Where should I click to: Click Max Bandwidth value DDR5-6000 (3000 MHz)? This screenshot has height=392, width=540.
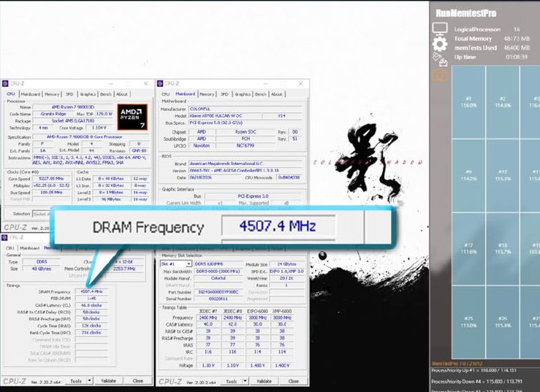[x=218, y=272]
